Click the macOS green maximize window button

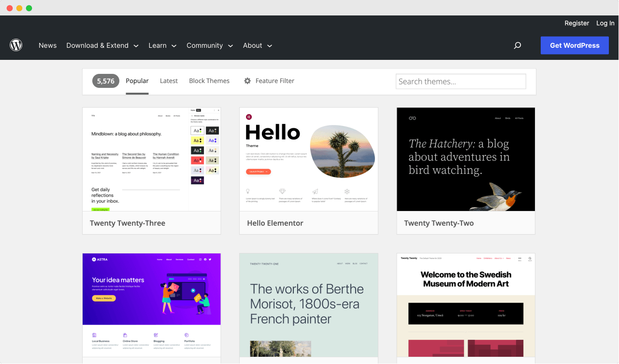pos(29,8)
